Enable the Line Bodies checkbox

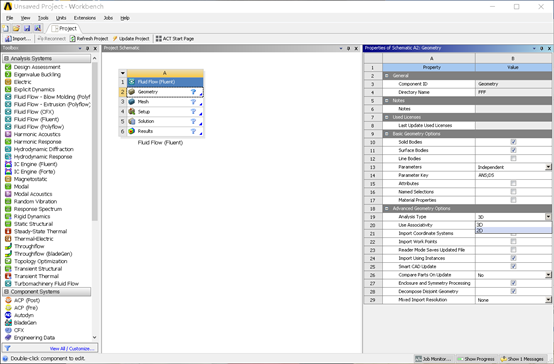513,158
